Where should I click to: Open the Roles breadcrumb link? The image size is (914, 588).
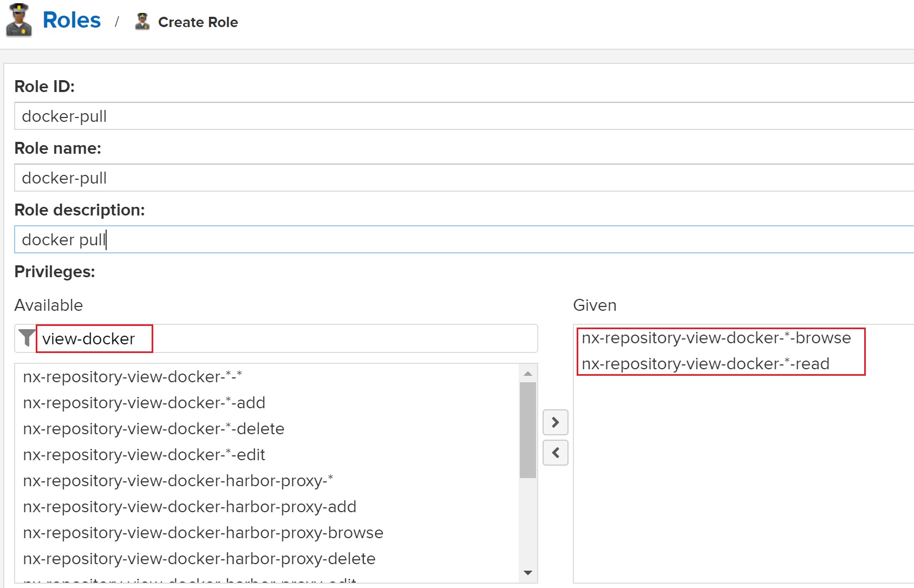(x=71, y=21)
